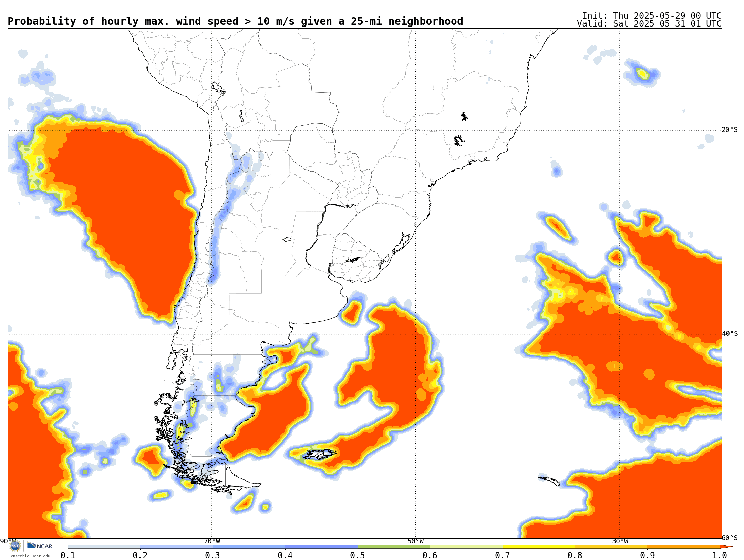Screen dimensions: 744x560
Task: Click the colorbar label 1.0
Action: [720, 555]
